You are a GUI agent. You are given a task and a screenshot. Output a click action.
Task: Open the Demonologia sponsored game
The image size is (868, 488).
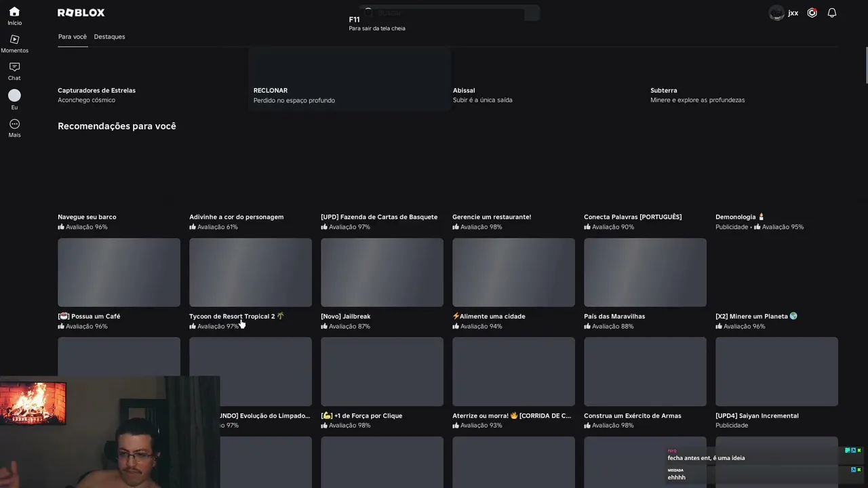point(740,217)
